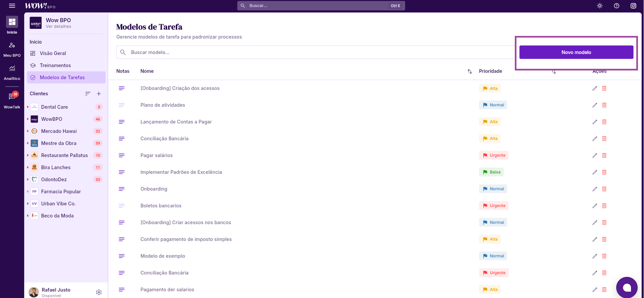Image resolution: width=644 pixels, height=298 pixels.
Task: Open the Clientes sort filter options
Action: point(88,94)
